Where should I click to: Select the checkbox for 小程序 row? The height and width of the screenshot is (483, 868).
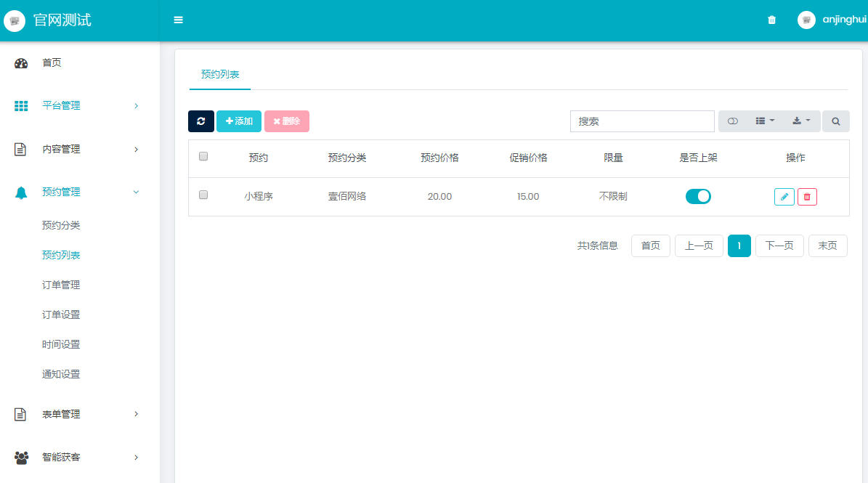(203, 195)
